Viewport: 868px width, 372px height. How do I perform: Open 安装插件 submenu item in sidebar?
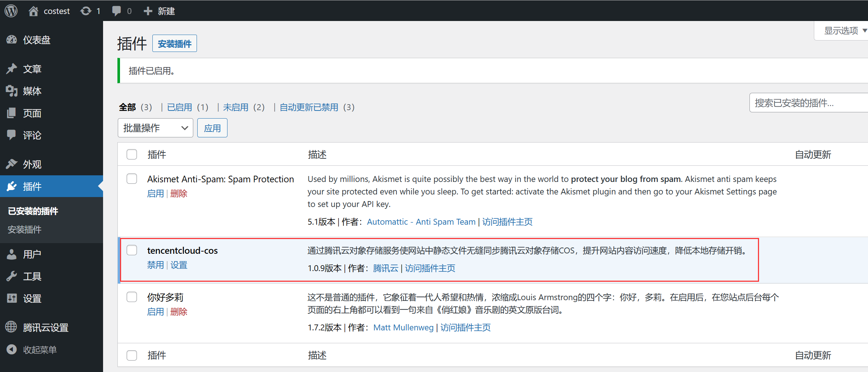point(25,229)
